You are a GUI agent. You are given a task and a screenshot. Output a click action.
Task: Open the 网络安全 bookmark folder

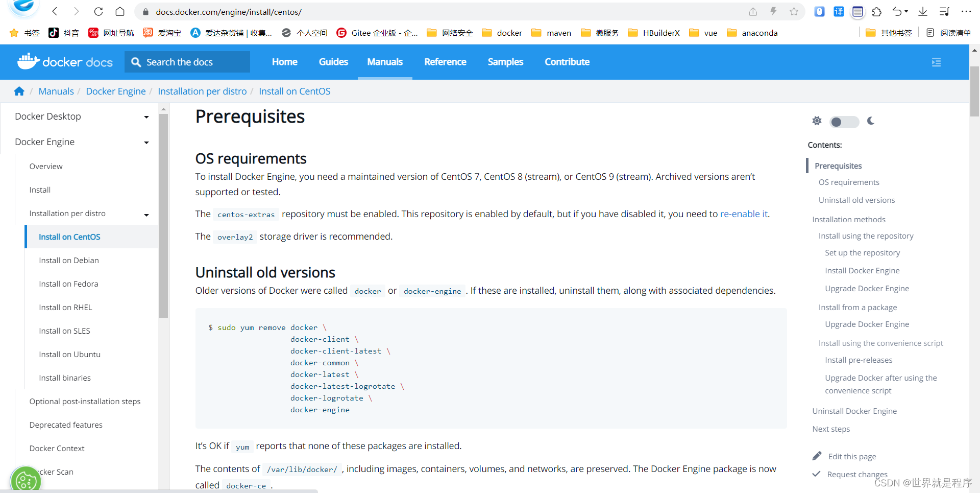click(450, 33)
